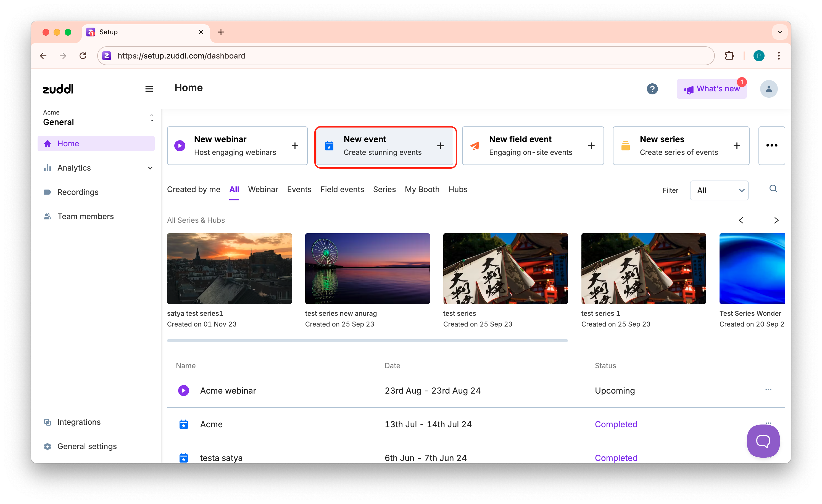Click the search magnifier icon
The height and width of the screenshot is (504, 822).
773,189
